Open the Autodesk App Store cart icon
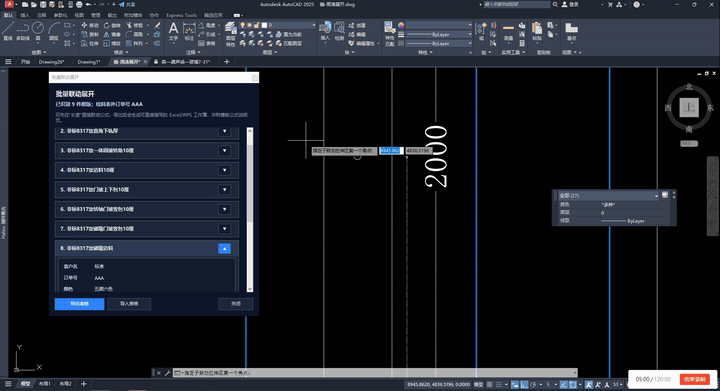The image size is (720, 391). point(610,5)
